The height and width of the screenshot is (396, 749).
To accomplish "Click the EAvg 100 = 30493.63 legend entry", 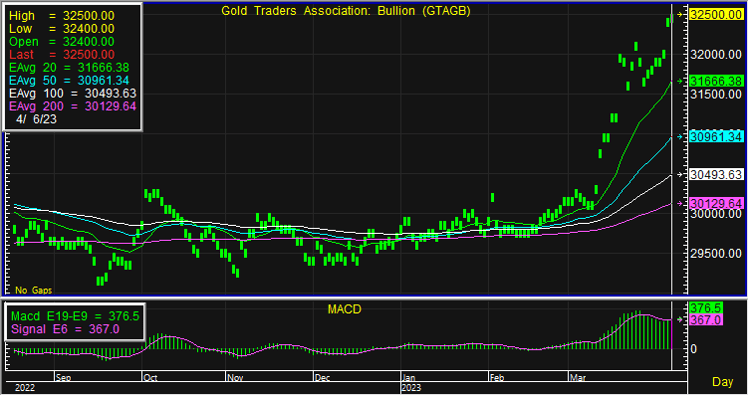I will coord(73,93).
